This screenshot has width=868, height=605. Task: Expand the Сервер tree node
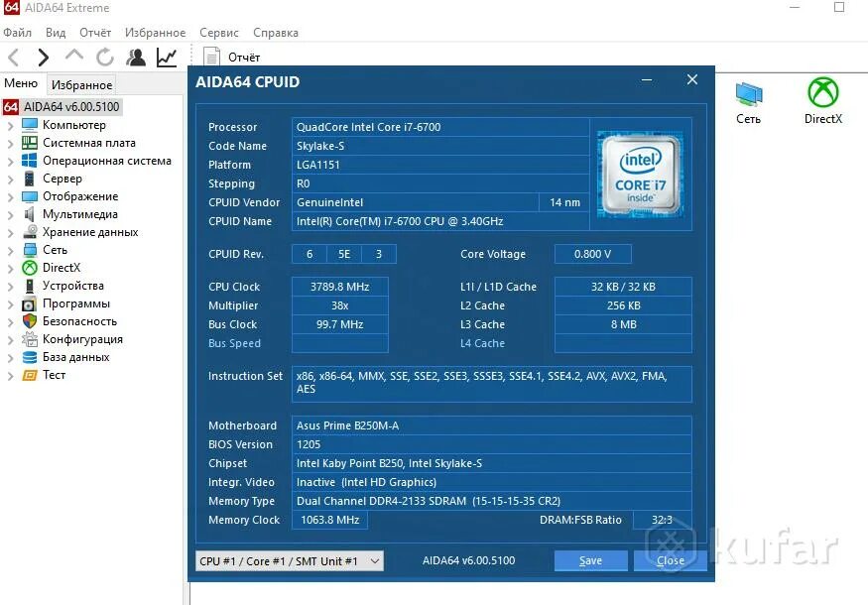[10, 180]
